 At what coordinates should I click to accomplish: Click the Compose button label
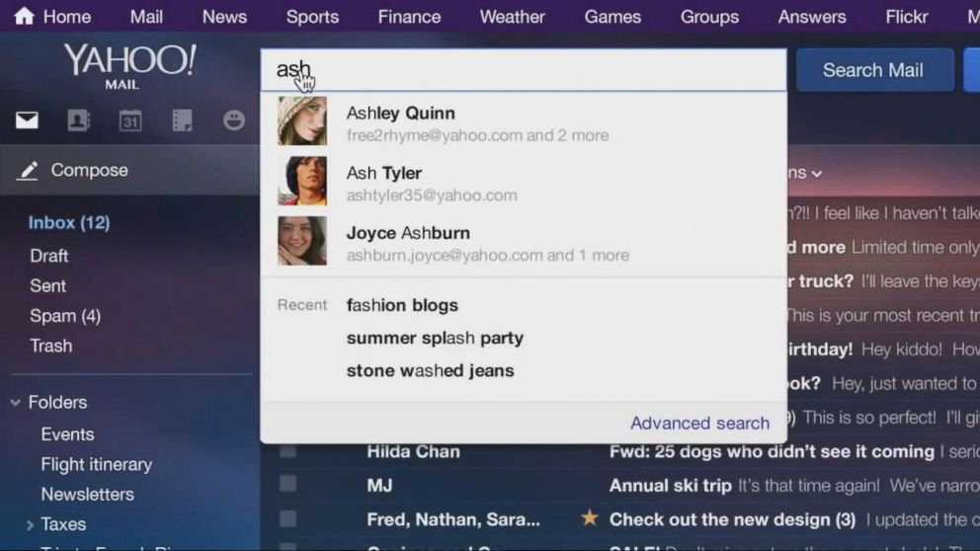(89, 170)
